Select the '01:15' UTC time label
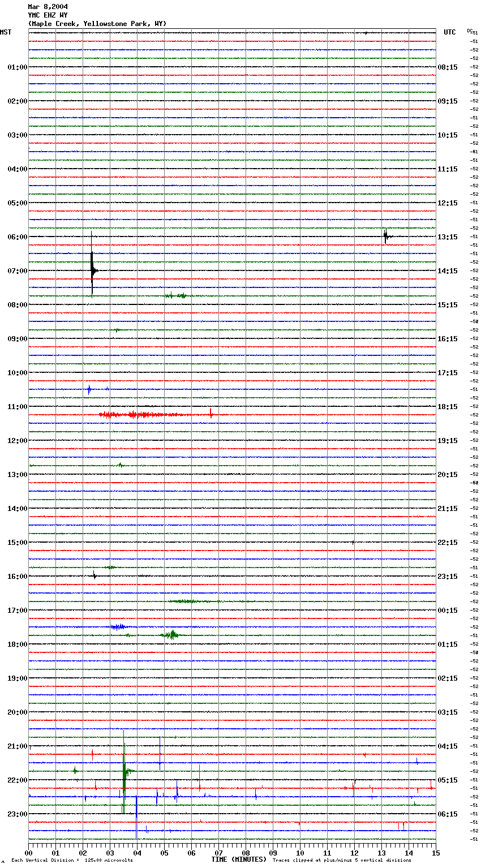 (x=448, y=644)
